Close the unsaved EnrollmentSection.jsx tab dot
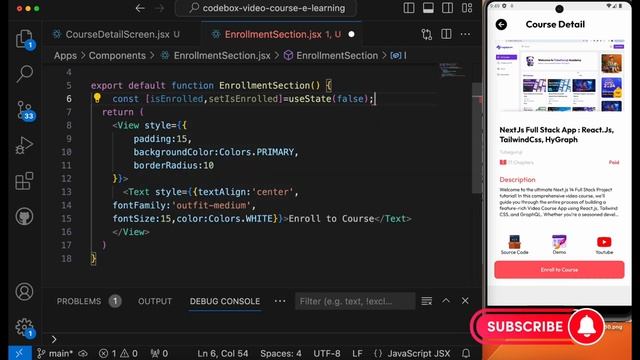 coord(351,34)
